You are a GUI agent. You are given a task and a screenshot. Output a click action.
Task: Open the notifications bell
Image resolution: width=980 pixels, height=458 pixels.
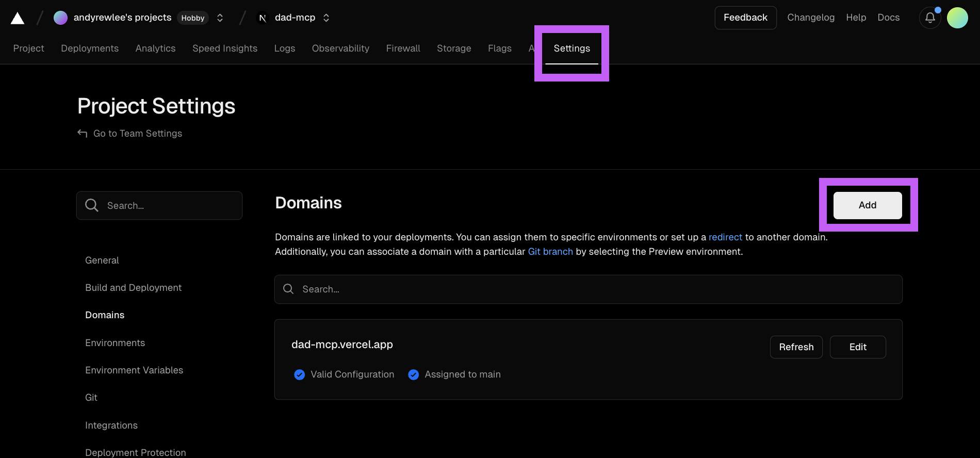coord(930,18)
